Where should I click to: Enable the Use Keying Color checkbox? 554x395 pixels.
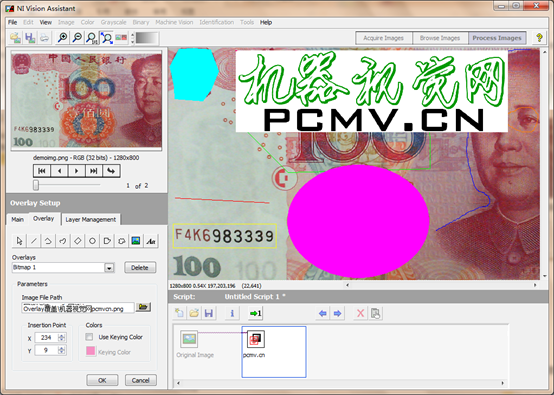[x=89, y=337]
